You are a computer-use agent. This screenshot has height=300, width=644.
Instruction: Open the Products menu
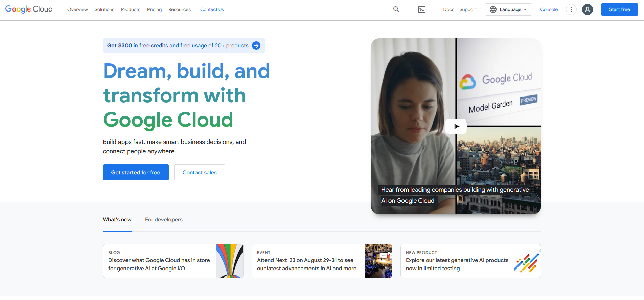[x=131, y=9]
